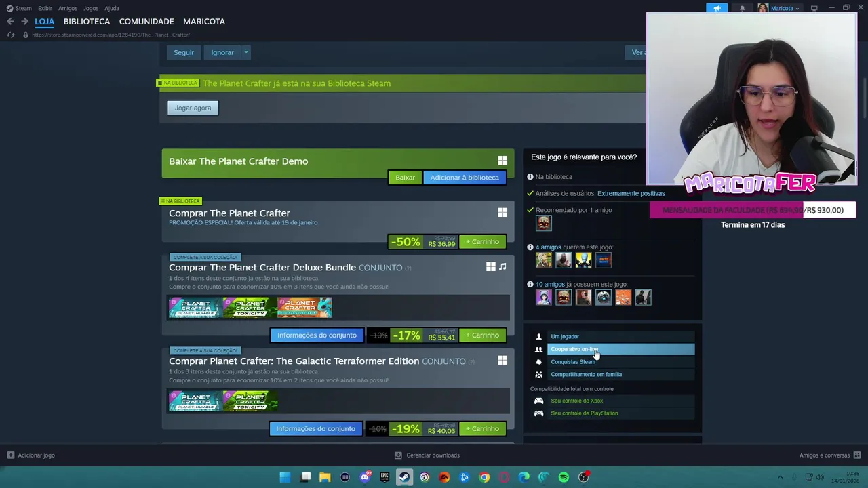
Task: Click avatar of the friend who recommended the game
Action: pyautogui.click(x=544, y=222)
